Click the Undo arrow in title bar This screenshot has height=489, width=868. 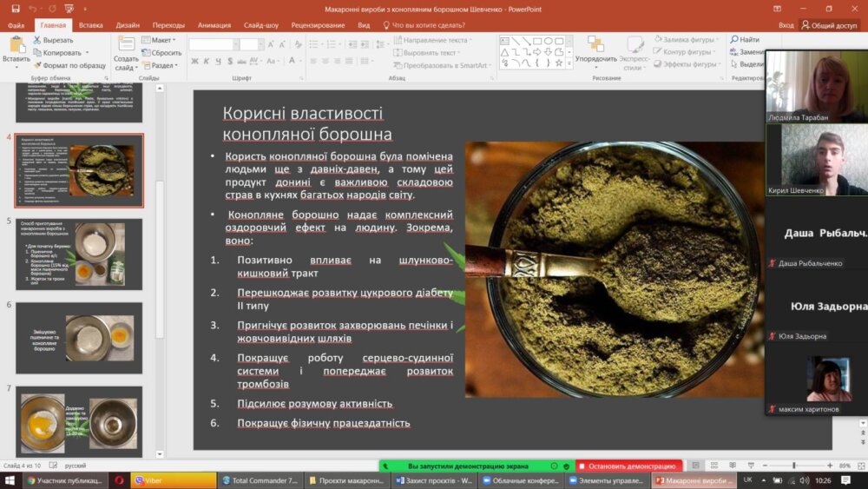tap(33, 9)
